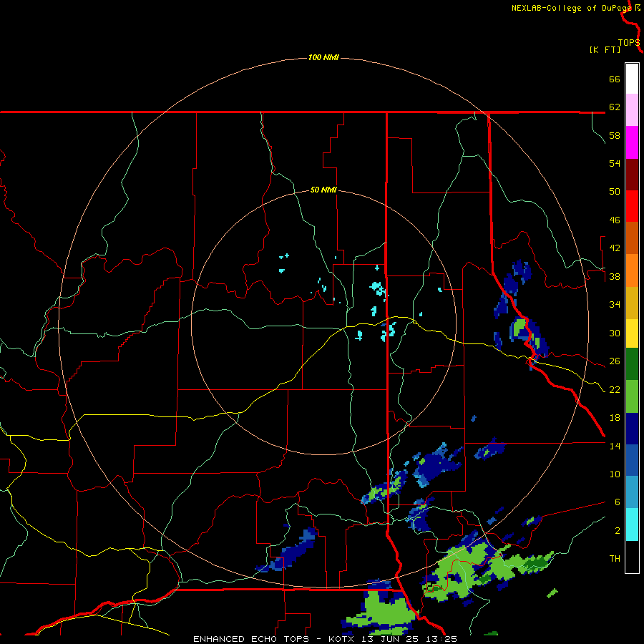
Task: Click the black TH threshold swatch
Action: click(632, 557)
